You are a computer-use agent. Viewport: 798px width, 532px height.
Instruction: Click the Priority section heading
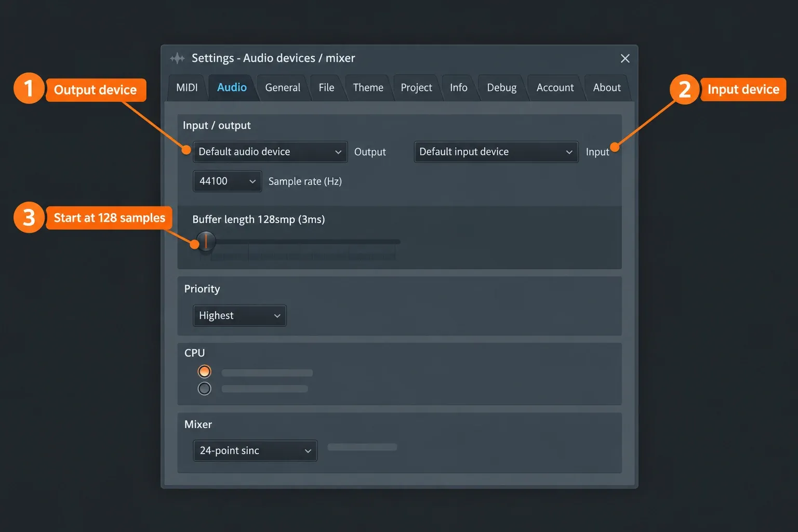202,289
